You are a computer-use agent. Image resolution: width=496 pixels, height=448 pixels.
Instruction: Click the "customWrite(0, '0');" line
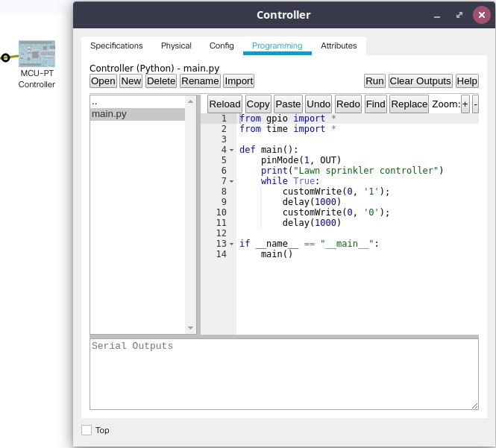pyautogui.click(x=336, y=212)
